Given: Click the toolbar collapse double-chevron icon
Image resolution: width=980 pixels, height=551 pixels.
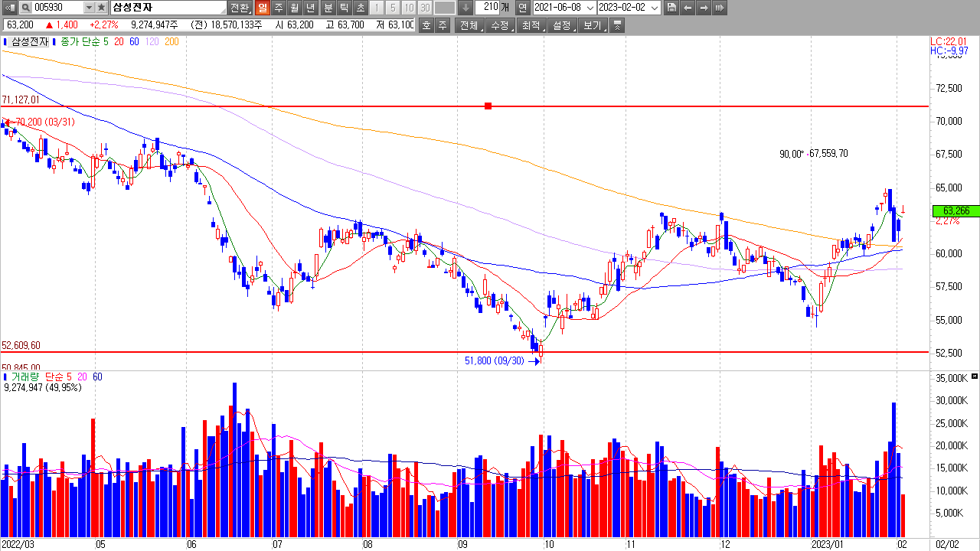Looking at the screenshot, I should click(x=618, y=25).
